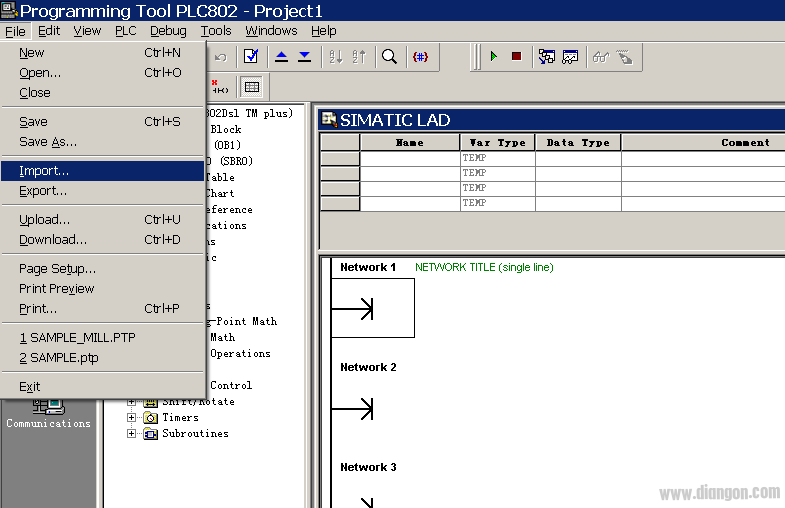Click the Comment column header

click(x=703, y=143)
